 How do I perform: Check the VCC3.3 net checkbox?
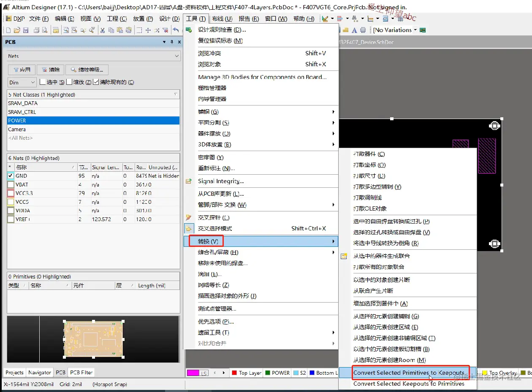tap(11, 193)
